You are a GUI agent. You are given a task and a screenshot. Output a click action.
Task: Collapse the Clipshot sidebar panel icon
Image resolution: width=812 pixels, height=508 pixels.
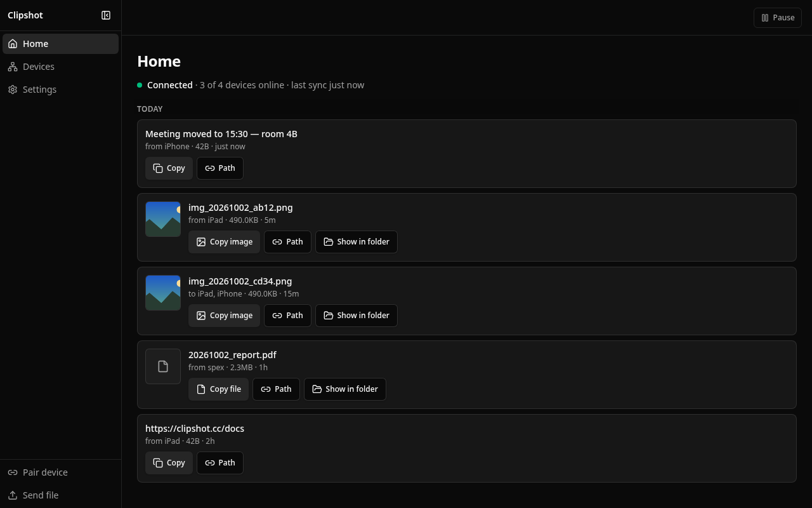coord(106,15)
